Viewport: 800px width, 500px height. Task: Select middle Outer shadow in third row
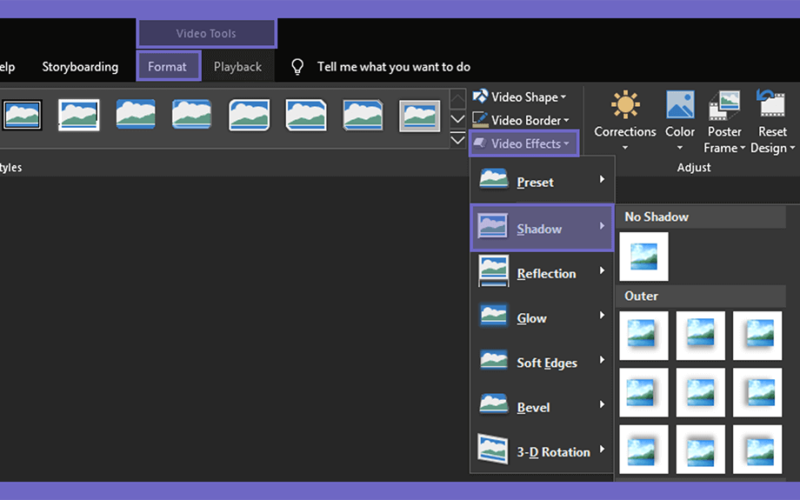click(700, 449)
